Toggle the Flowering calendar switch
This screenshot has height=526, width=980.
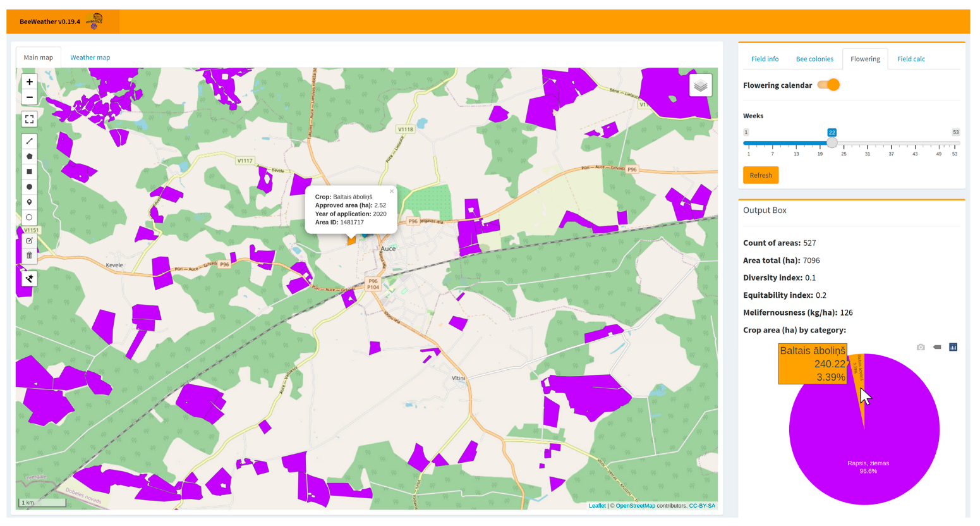[829, 85]
